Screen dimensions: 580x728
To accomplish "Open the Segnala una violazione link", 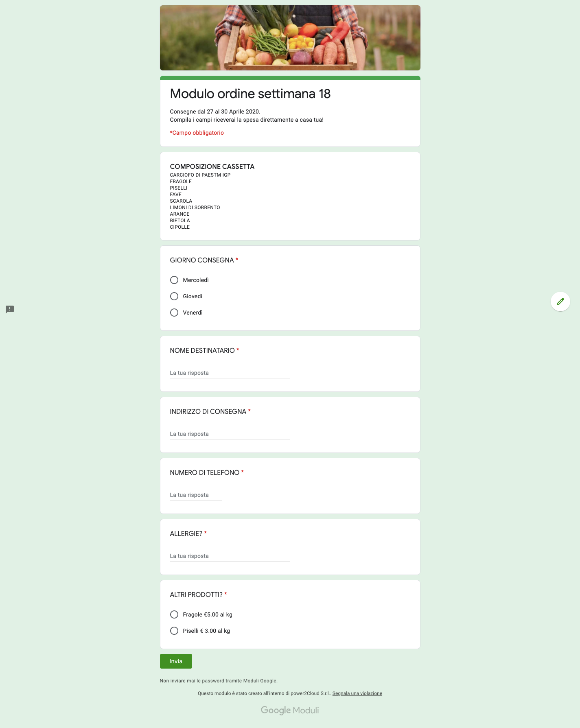I will pos(357,693).
